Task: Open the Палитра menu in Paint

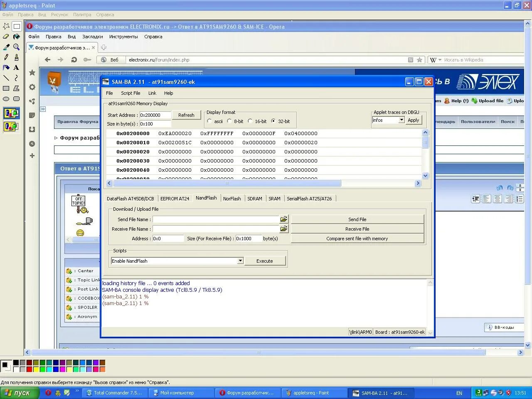Action: point(82,15)
